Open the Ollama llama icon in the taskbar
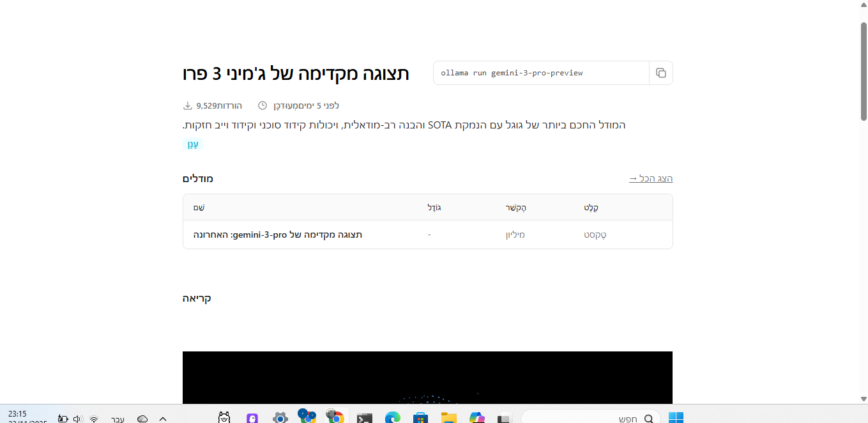This screenshot has width=868, height=423. click(x=223, y=418)
